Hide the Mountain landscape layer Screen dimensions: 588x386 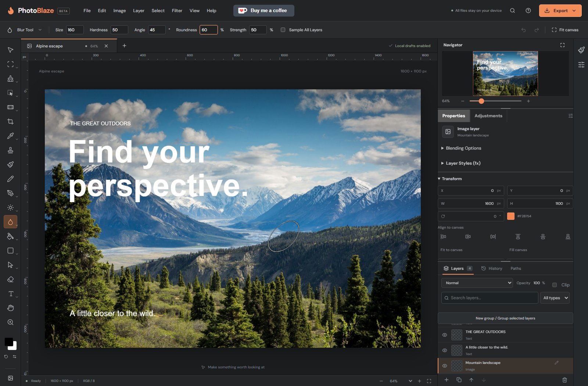tap(444, 366)
